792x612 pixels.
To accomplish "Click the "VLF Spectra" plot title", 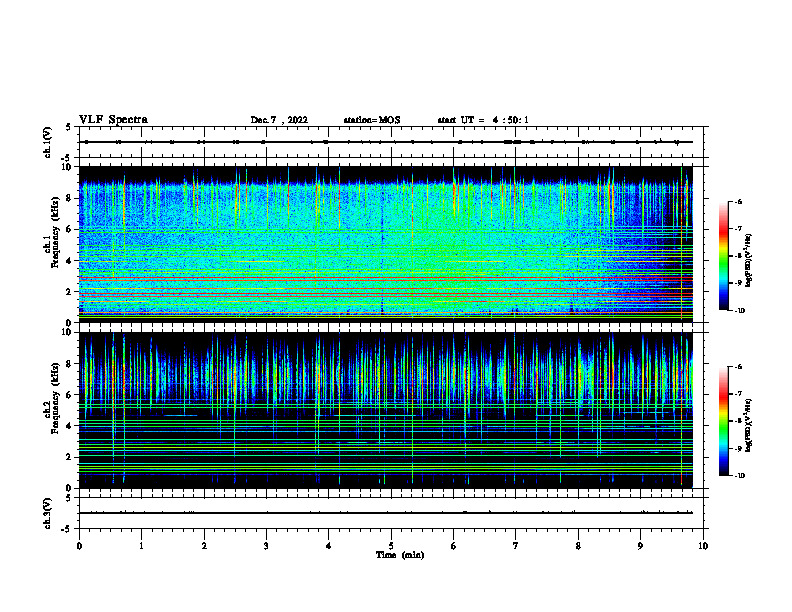I will pos(113,120).
